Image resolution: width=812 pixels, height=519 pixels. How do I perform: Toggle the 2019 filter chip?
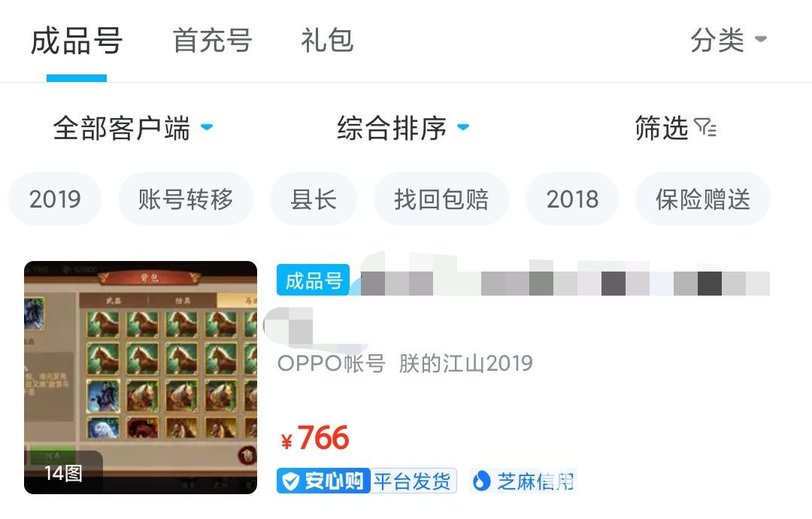click(55, 199)
